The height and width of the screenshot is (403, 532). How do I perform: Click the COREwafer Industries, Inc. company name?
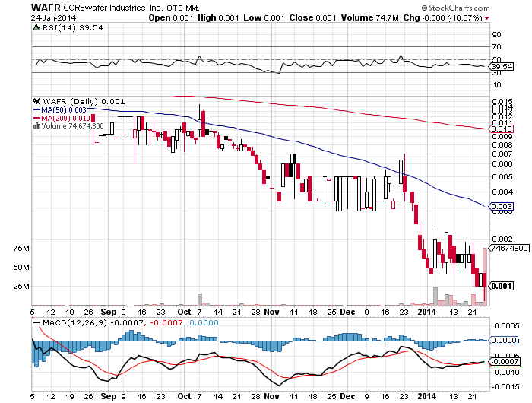point(113,8)
